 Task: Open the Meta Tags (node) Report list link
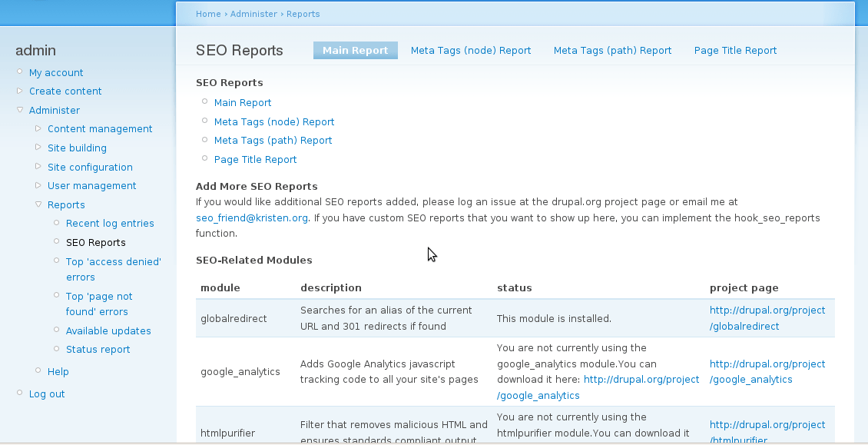(274, 122)
